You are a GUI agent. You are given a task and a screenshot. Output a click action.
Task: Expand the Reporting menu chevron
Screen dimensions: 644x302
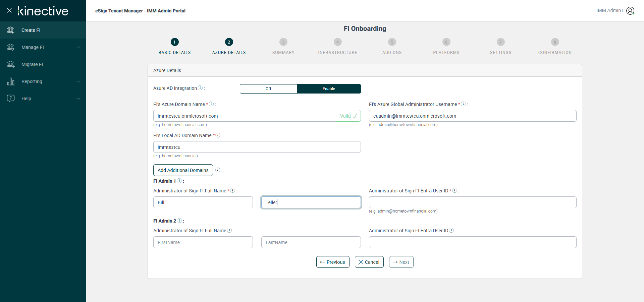[x=78, y=81]
